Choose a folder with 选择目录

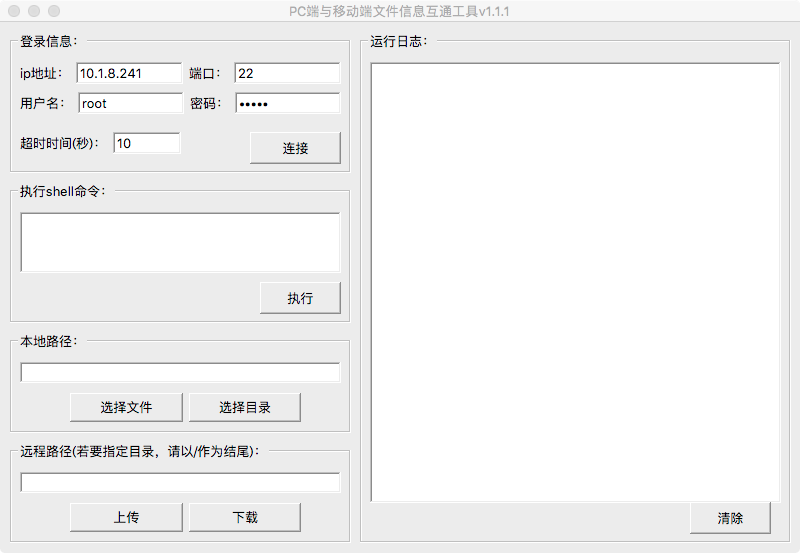[x=245, y=407]
